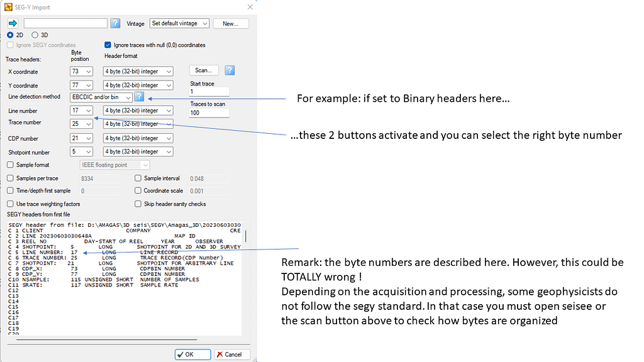Click help icon beside Scan button
Image resolution: width=644 pixels, height=362 pixels.
(x=230, y=70)
